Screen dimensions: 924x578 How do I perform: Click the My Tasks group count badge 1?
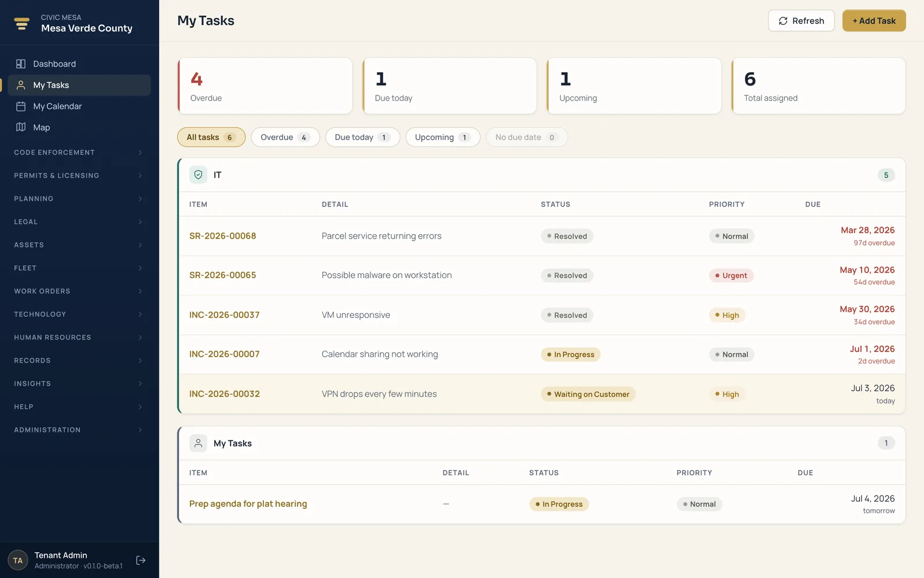tap(886, 443)
